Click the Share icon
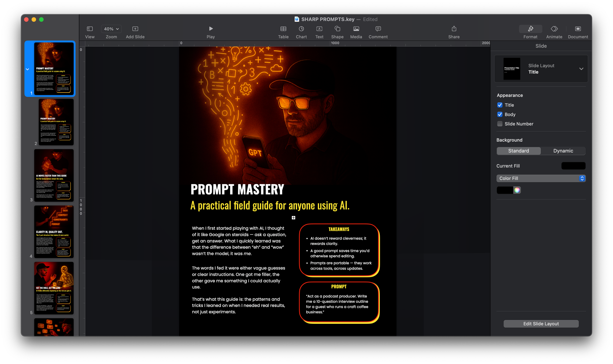This screenshot has width=613, height=364. coord(454,29)
